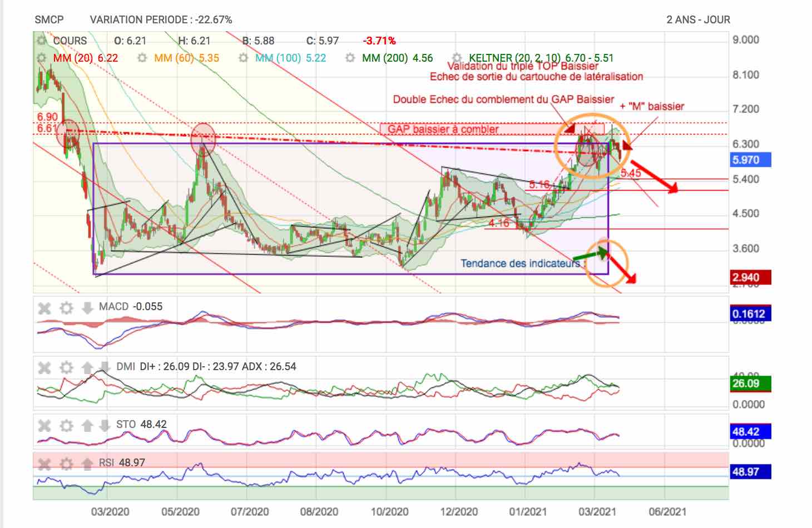The height and width of the screenshot is (528, 812).
Task: Click the MM (20) 6.22 label
Action: click(86, 58)
